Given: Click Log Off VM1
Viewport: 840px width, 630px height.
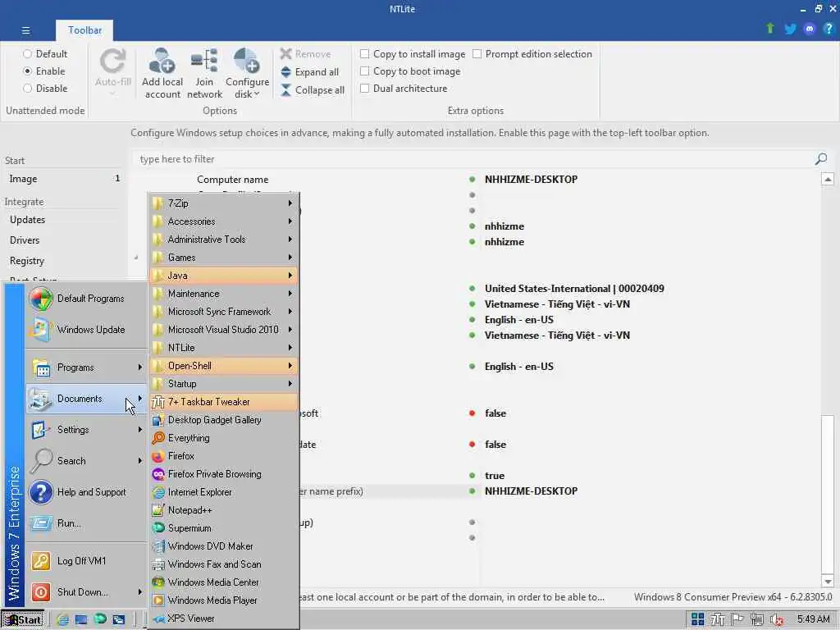Looking at the screenshot, I should tap(86, 561).
